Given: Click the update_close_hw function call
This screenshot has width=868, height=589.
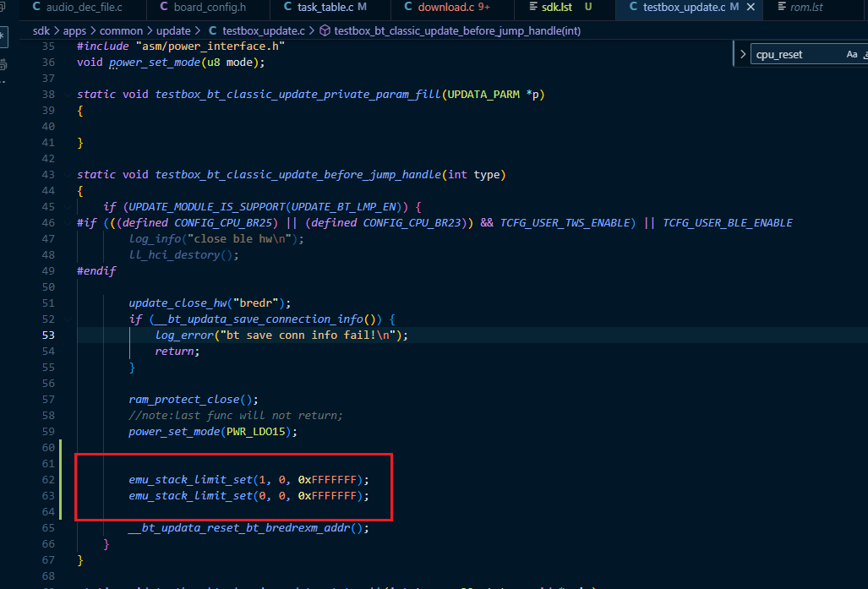Looking at the screenshot, I should pos(177,303).
